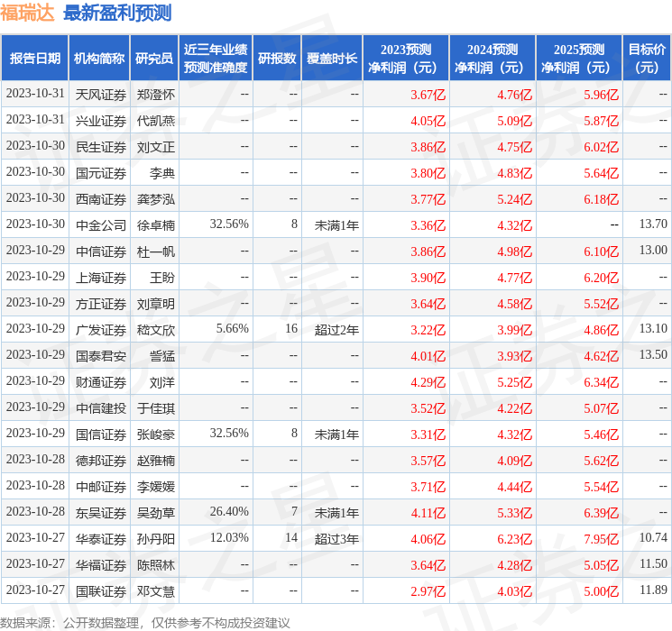This screenshot has width=672, height=631.
Task: Click analyst name 李典
Action: 162,173
